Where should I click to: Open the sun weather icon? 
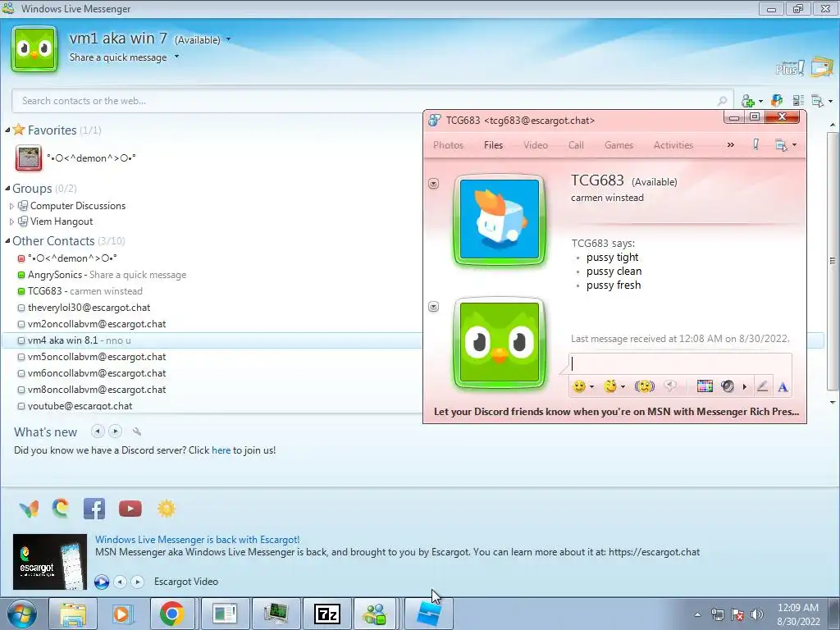pos(166,509)
